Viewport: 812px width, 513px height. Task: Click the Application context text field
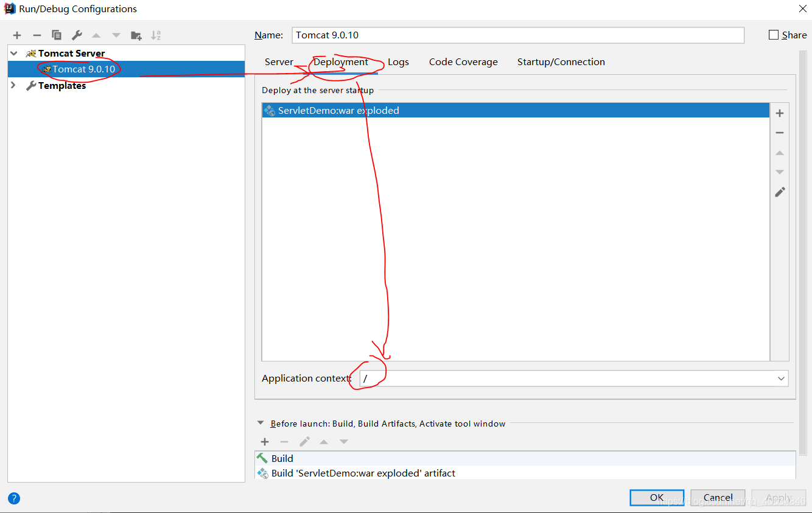click(568, 379)
